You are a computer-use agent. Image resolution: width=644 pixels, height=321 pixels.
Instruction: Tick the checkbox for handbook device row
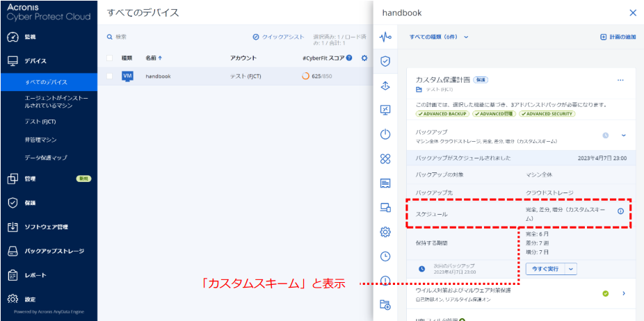[x=109, y=76]
